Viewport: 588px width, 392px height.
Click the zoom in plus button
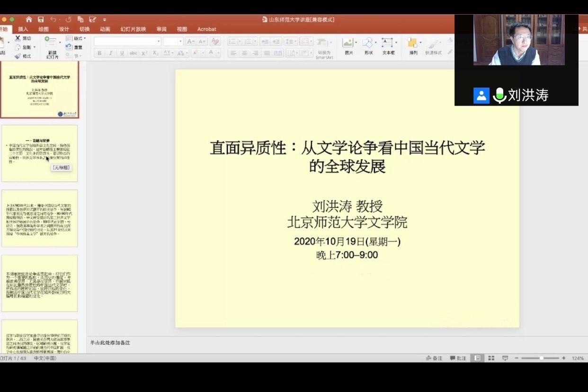tap(563, 358)
